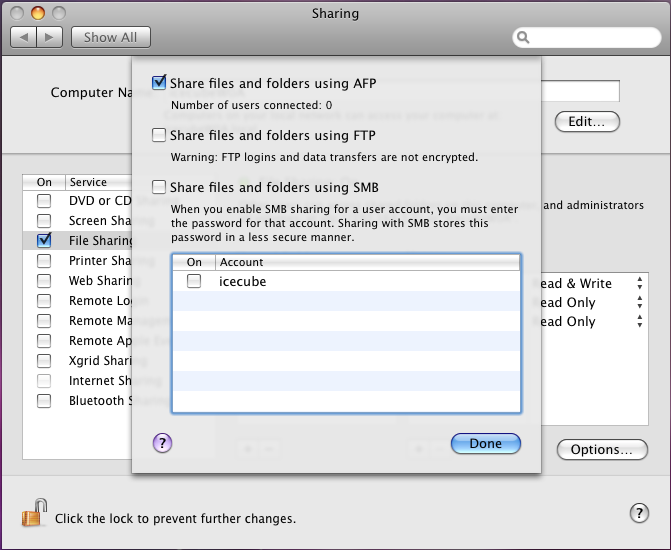Enable DVD or CD Sharing service
Viewport: 671px width, 550px height.
[44, 201]
